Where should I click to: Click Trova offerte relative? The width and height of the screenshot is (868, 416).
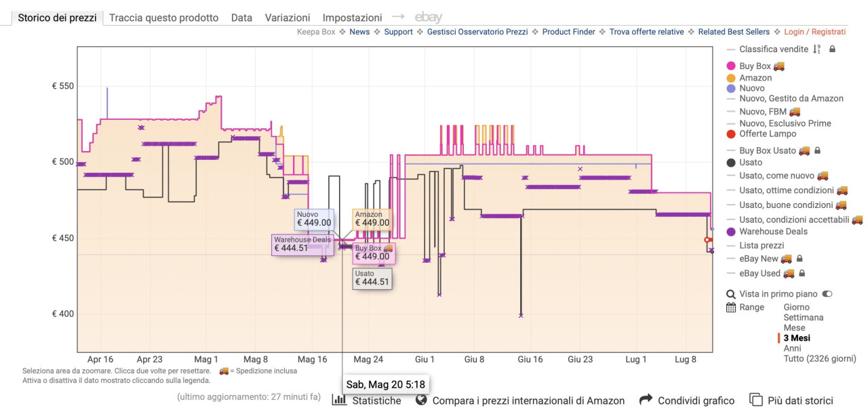(646, 32)
